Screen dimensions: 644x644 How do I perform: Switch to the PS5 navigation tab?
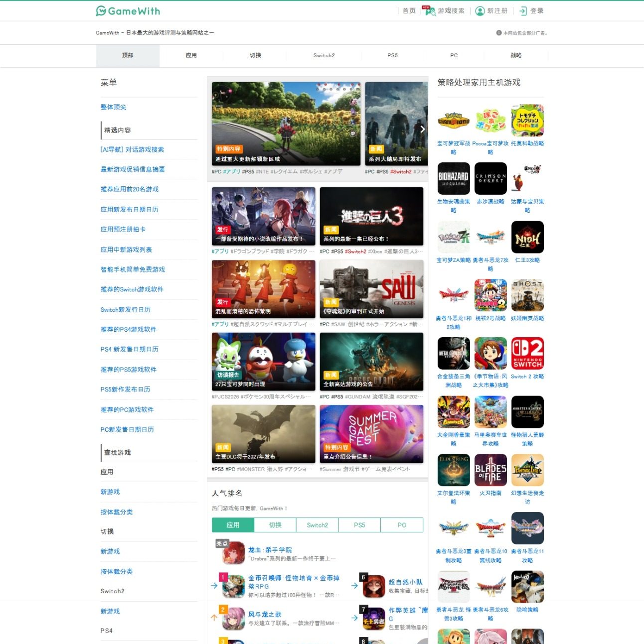click(x=393, y=55)
